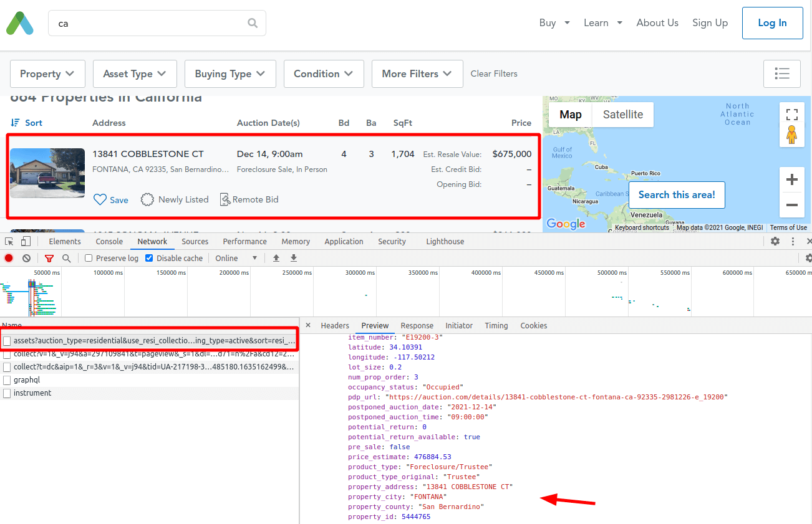Click the Log In button
812x524 pixels.
[772, 22]
